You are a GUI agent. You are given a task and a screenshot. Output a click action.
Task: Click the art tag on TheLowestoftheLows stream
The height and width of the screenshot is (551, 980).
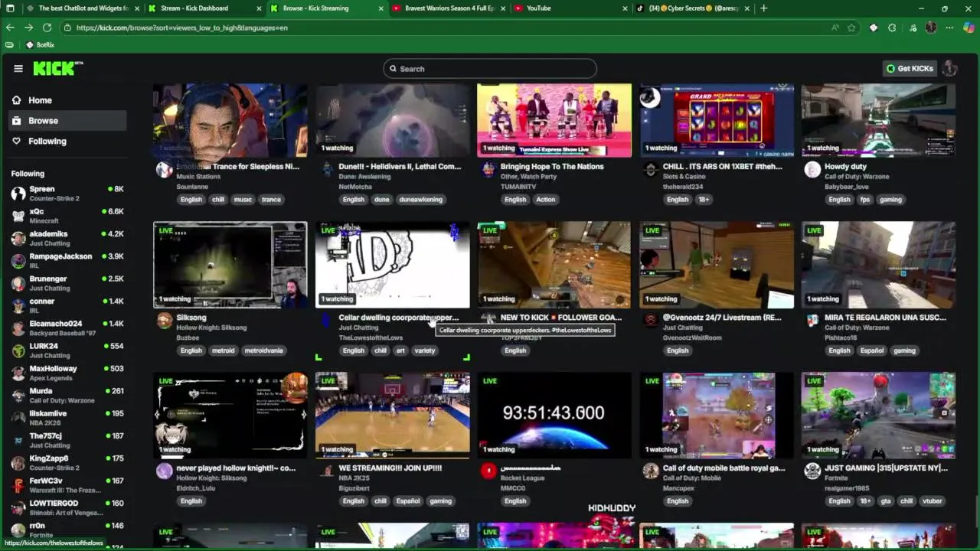point(400,350)
